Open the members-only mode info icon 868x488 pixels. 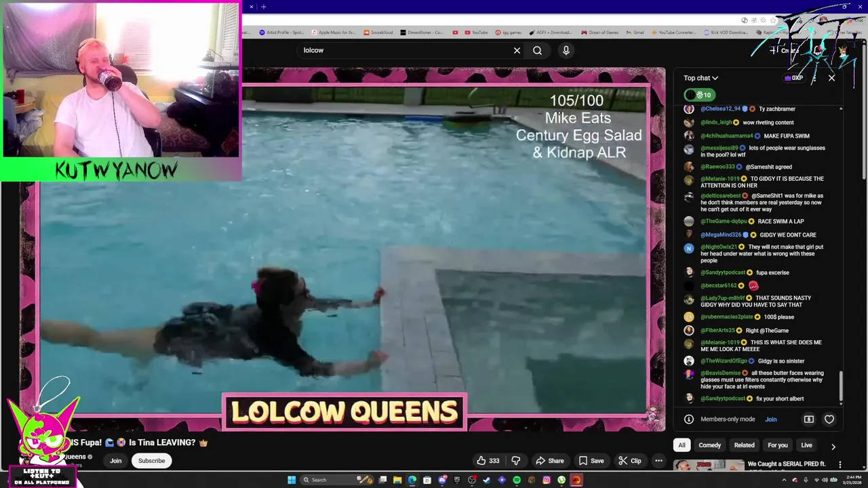[689, 420]
